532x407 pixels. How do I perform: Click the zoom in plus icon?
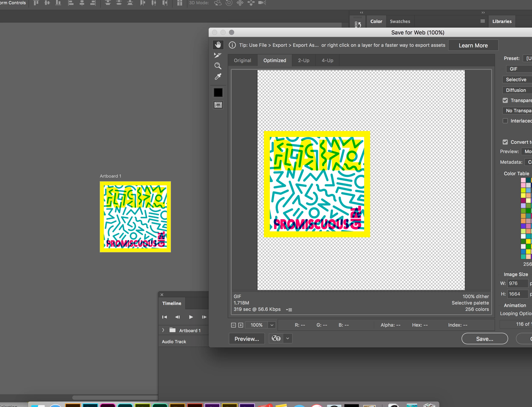[x=241, y=325]
